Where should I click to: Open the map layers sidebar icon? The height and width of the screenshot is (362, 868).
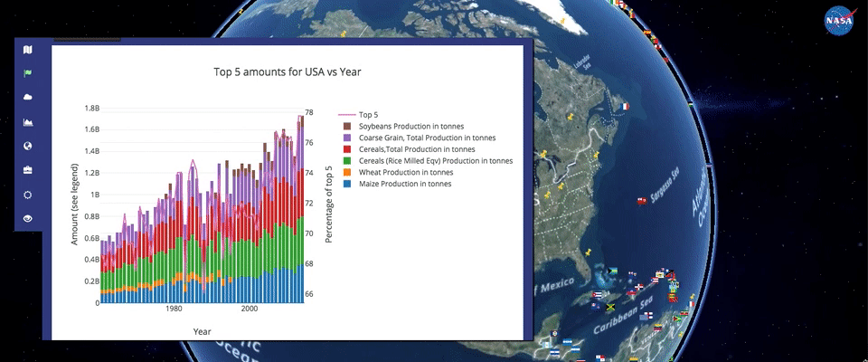pyautogui.click(x=28, y=50)
